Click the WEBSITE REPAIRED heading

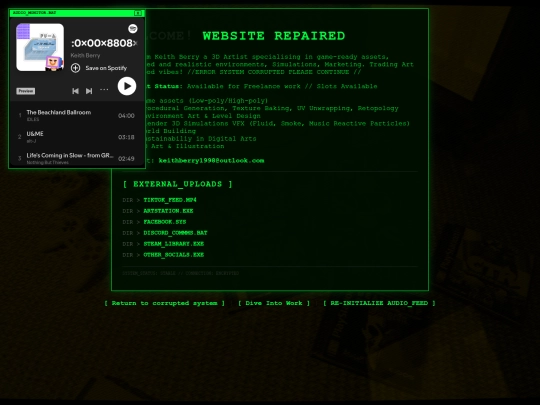coord(274,36)
